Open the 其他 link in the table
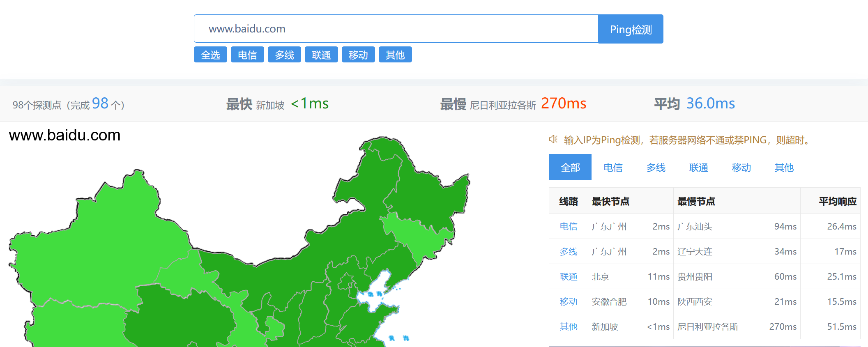868x347 pixels. coord(569,326)
